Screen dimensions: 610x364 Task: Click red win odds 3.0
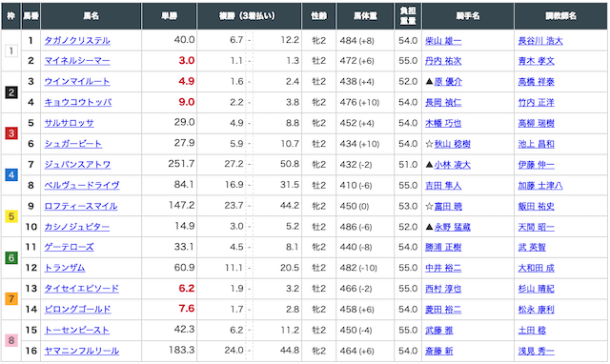click(x=187, y=61)
